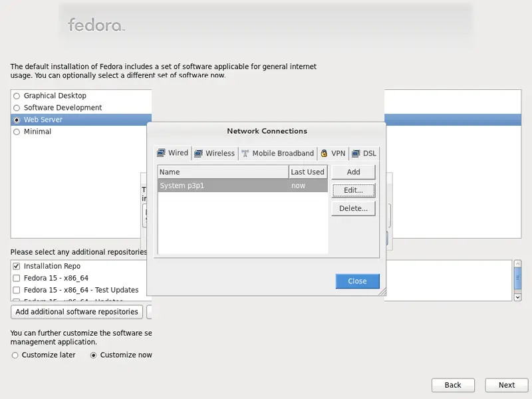This screenshot has width=532, height=399.
Task: Switch to the Wired tab
Action: click(173, 153)
